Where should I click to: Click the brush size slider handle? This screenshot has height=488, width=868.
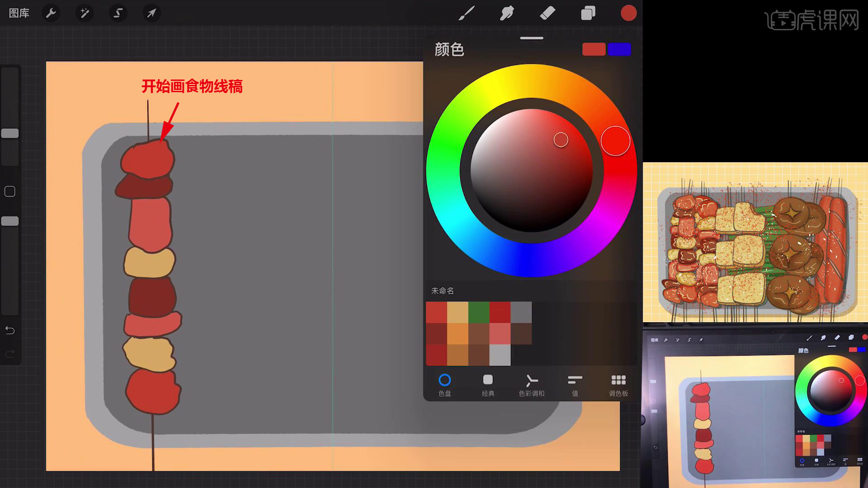tap(10, 133)
